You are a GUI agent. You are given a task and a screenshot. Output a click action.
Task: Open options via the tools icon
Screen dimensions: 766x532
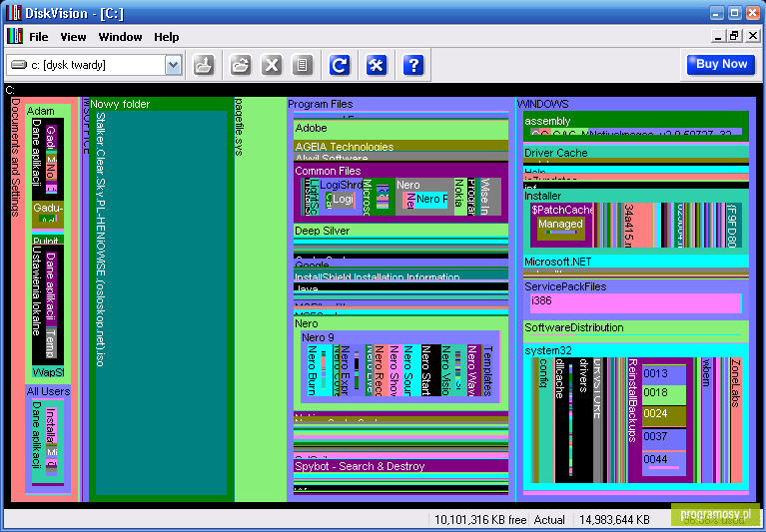(x=377, y=65)
